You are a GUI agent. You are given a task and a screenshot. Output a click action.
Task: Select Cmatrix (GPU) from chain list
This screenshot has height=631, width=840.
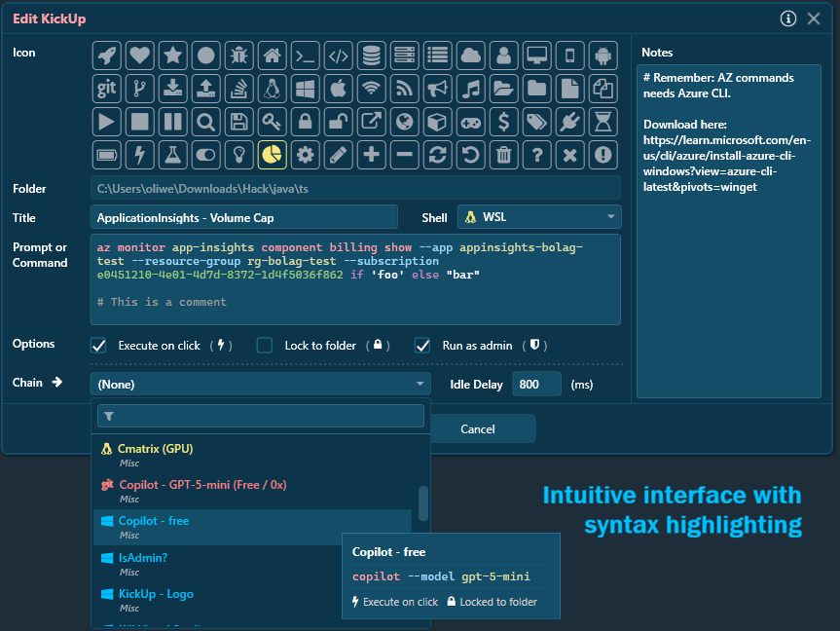[156, 449]
